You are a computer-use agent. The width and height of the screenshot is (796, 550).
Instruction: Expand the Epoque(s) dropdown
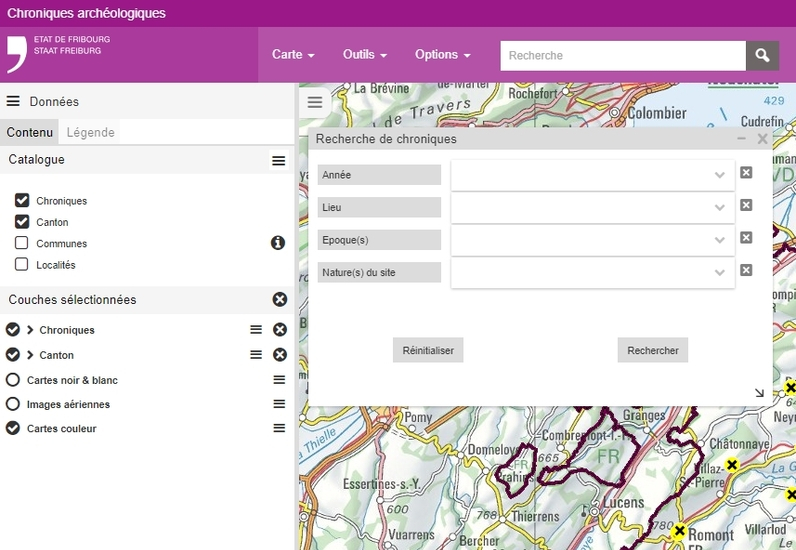click(x=719, y=240)
